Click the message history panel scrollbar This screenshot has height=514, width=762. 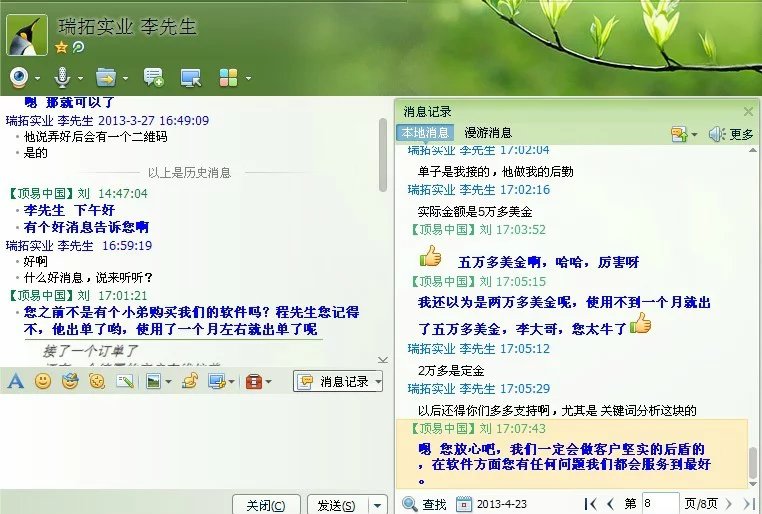(x=753, y=463)
